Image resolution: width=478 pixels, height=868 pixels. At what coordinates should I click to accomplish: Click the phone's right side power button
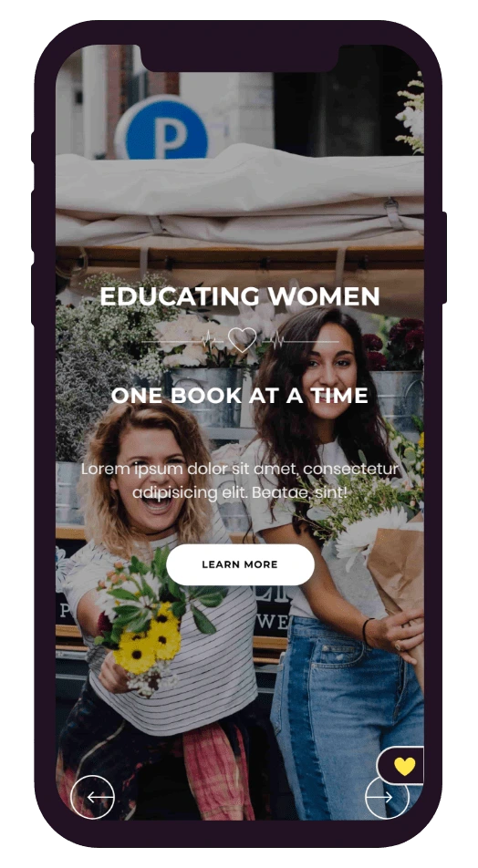443,257
